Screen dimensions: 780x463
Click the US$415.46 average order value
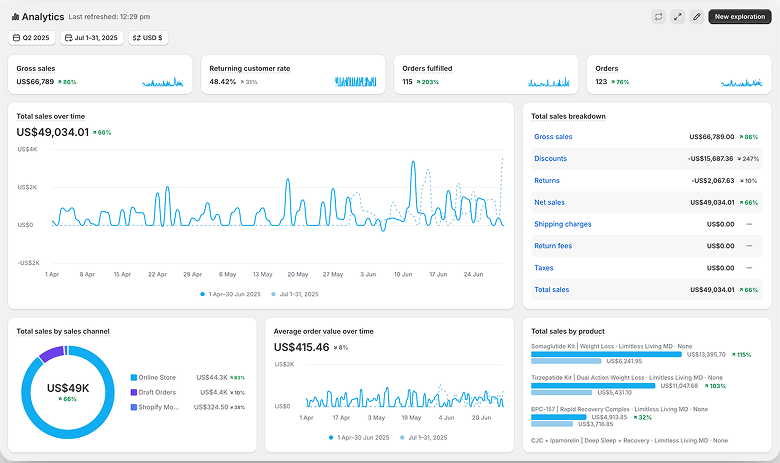(301, 347)
